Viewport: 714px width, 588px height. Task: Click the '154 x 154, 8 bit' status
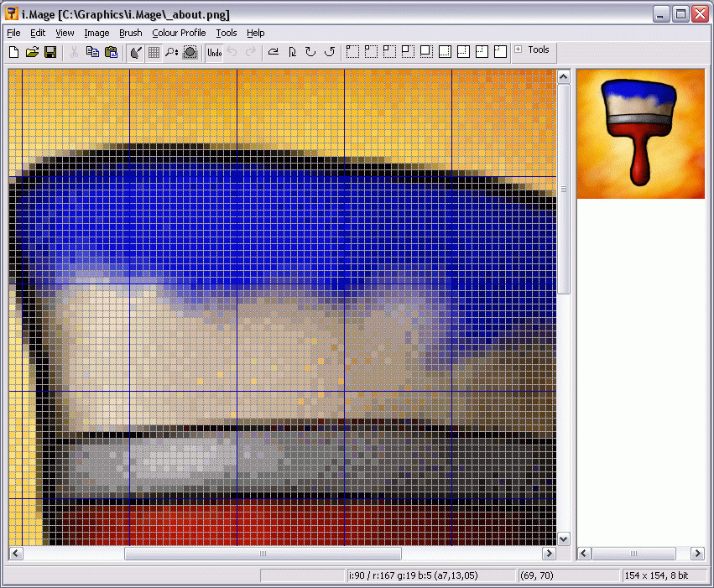pyautogui.click(x=656, y=575)
